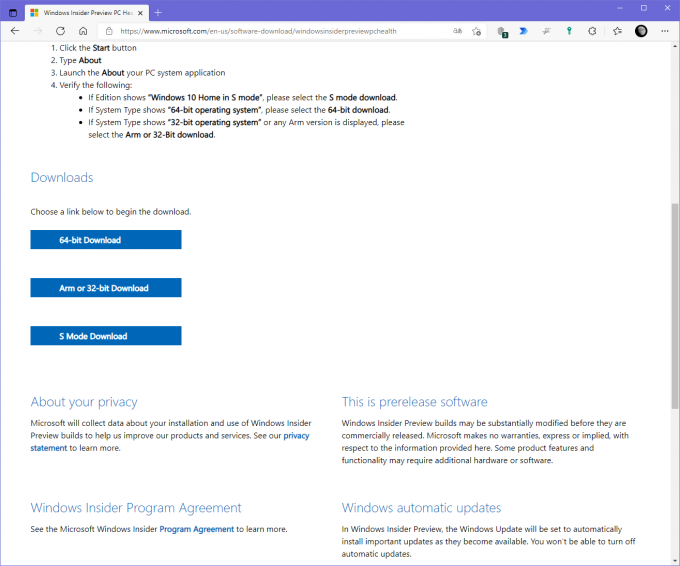Go back to the previous page

[x=15, y=31]
